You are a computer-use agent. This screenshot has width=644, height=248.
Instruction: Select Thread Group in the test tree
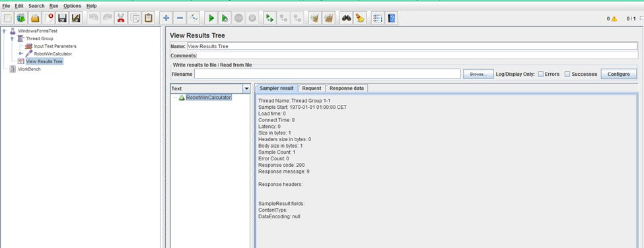coord(40,38)
